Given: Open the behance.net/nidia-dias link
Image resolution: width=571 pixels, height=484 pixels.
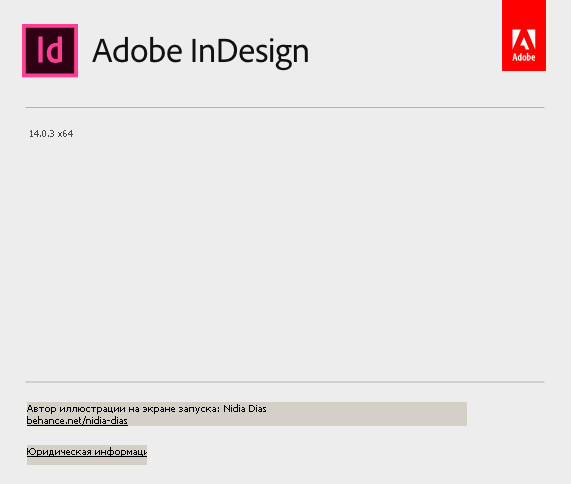Looking at the screenshot, I should click(77, 421).
